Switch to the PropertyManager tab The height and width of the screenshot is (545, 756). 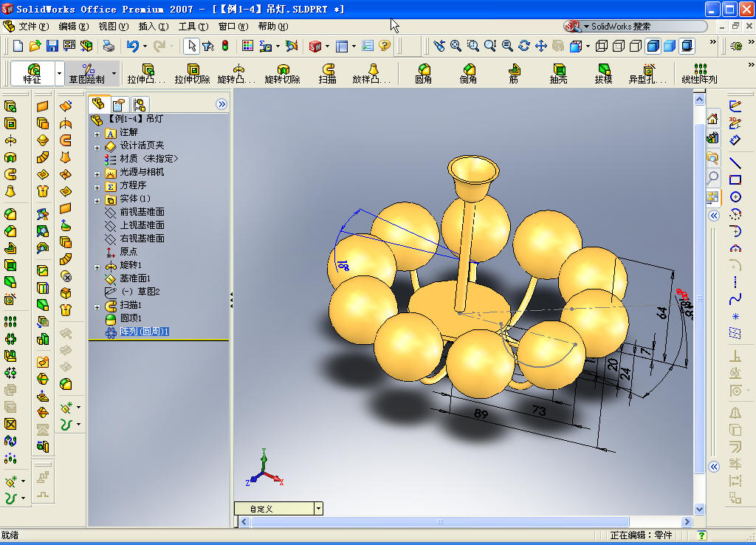tap(119, 104)
